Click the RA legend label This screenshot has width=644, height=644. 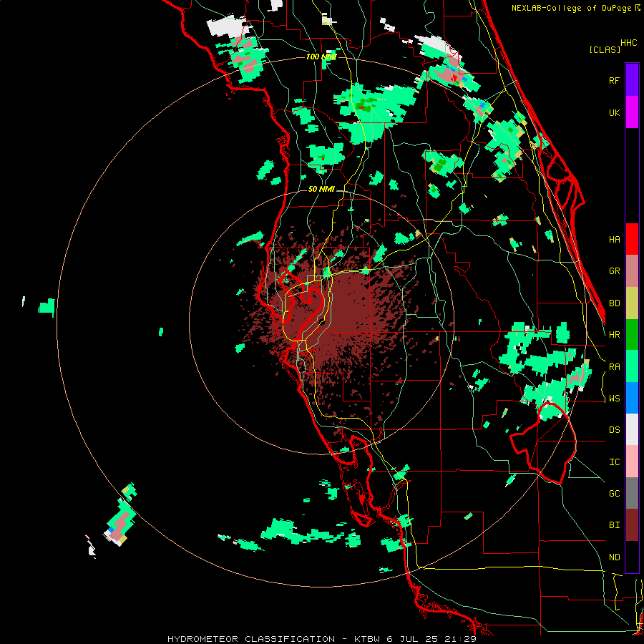pos(614,367)
